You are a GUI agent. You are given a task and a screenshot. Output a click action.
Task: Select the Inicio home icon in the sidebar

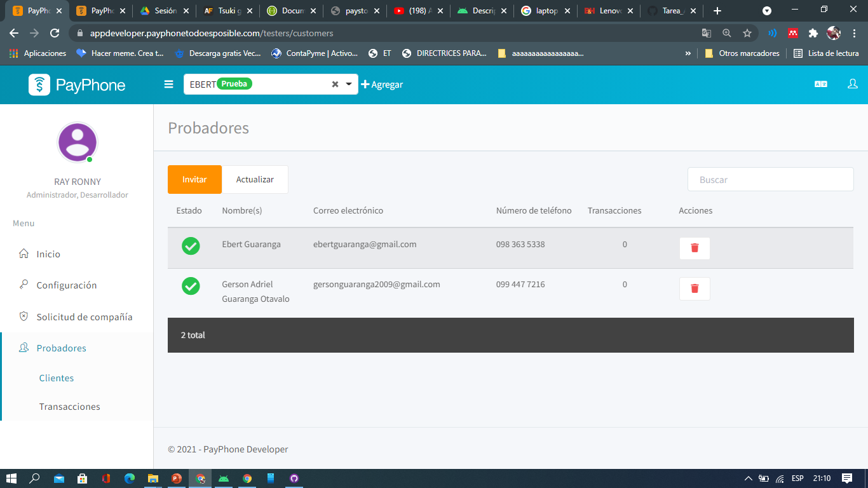point(24,254)
